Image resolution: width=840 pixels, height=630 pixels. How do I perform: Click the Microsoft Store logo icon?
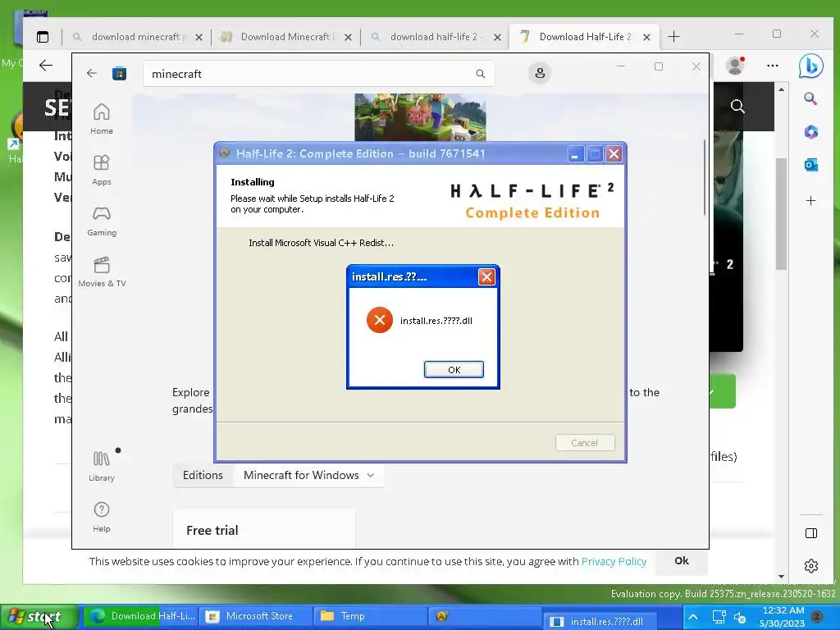pos(119,73)
